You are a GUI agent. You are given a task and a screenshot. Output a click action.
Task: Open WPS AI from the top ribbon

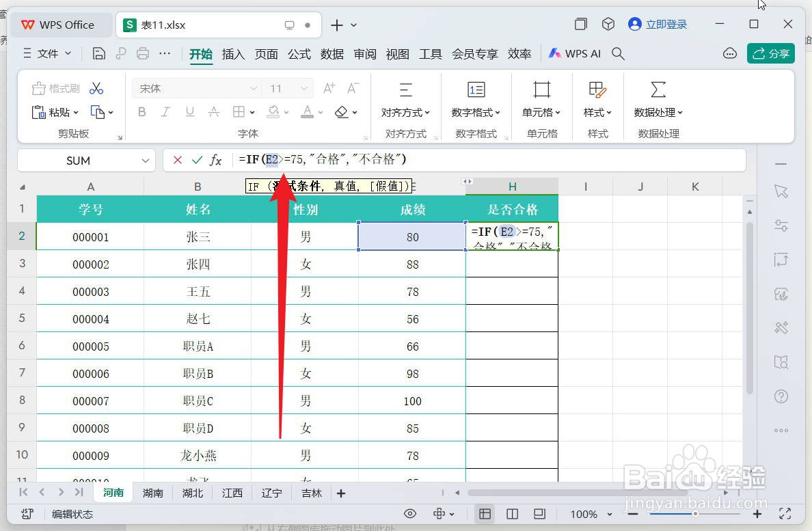tap(574, 53)
